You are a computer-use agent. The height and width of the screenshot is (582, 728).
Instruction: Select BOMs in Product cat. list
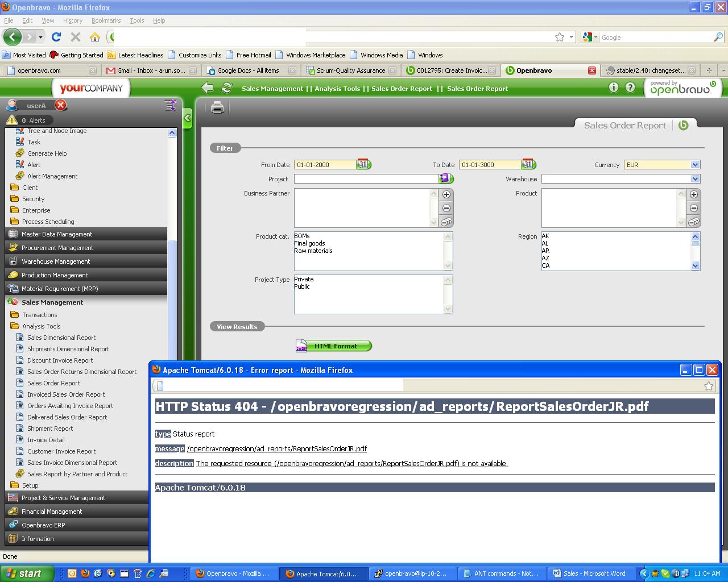(302, 236)
